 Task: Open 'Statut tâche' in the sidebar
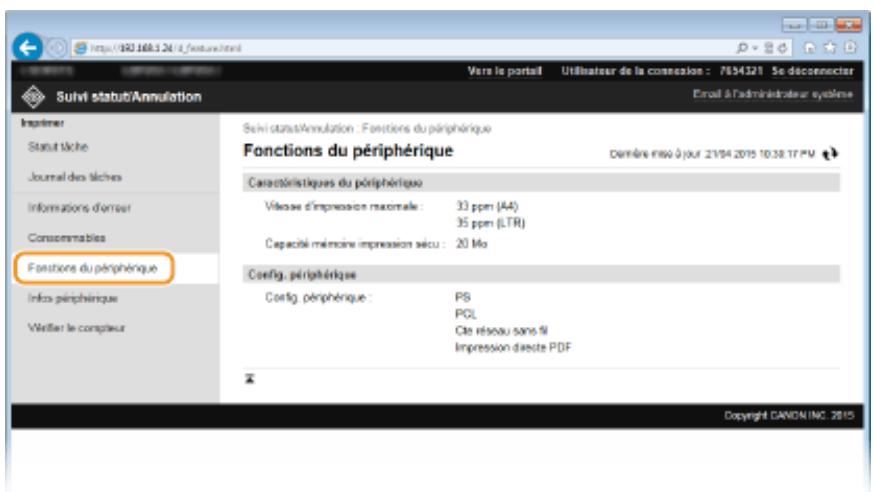coord(58,147)
